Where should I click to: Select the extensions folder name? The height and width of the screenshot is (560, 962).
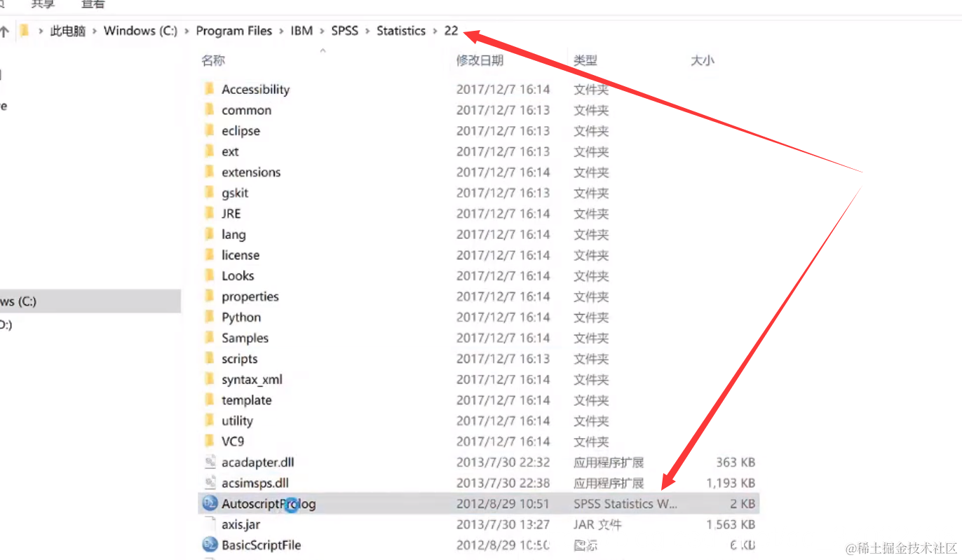pyautogui.click(x=251, y=172)
